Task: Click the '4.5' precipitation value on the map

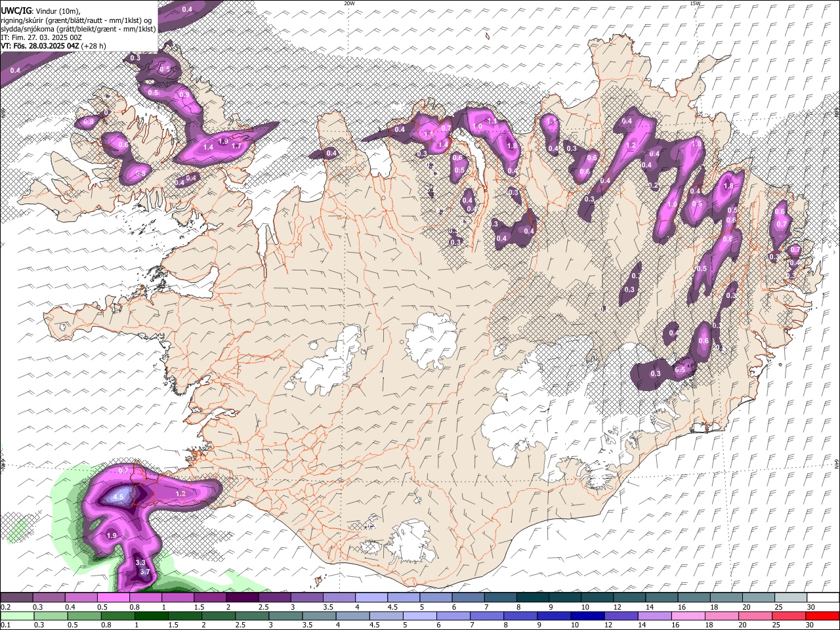Action: [x=119, y=497]
